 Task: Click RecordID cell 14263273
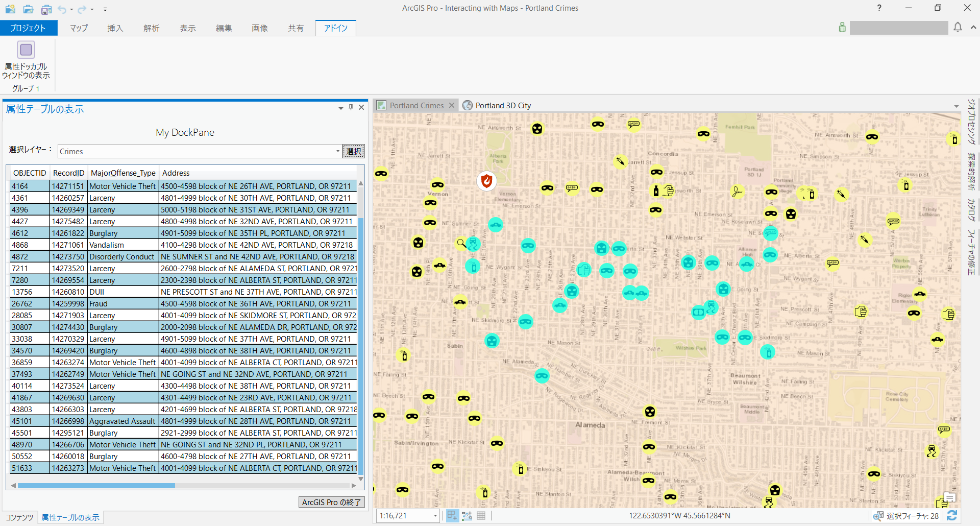(x=68, y=468)
